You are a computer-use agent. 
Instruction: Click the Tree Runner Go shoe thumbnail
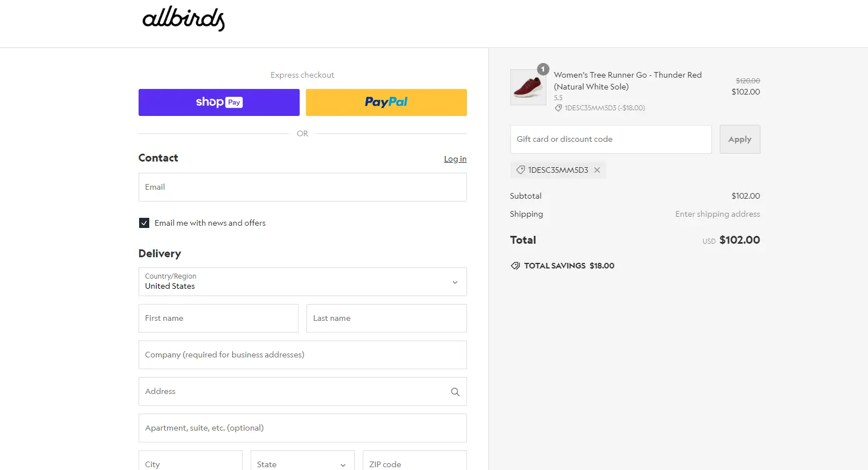point(528,87)
